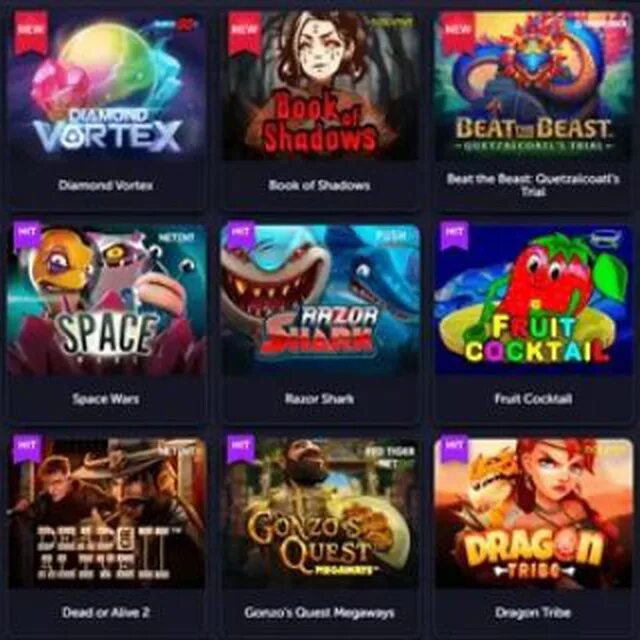Open the Dragon Tribe game thumbnail
The height and width of the screenshot is (640, 640).
[534, 513]
